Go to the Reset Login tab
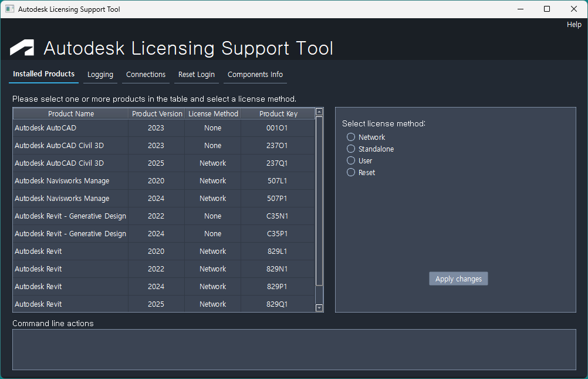This screenshot has width=588, height=379. (197, 75)
